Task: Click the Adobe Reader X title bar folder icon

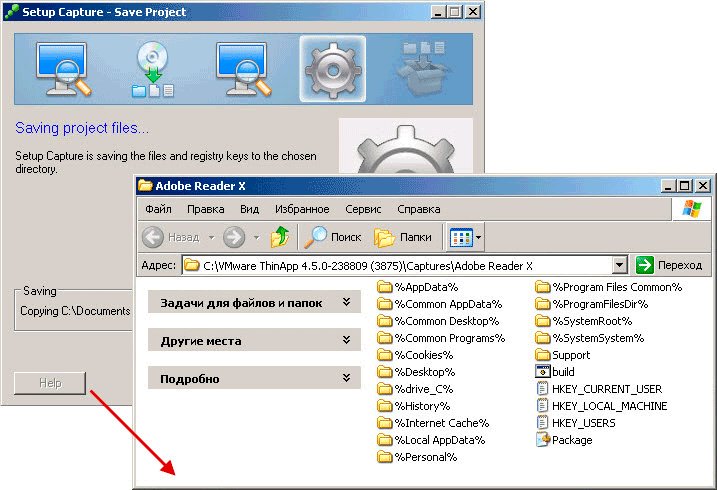Action: point(145,185)
